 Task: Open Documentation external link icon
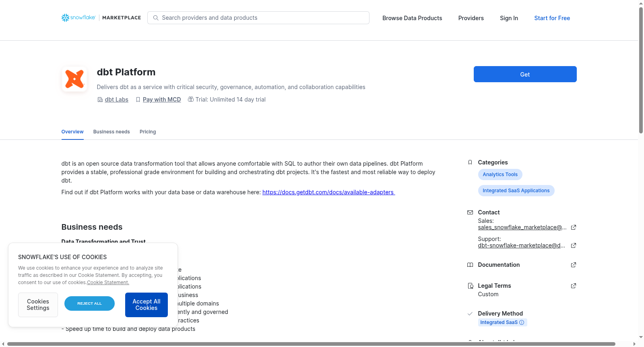click(x=574, y=265)
